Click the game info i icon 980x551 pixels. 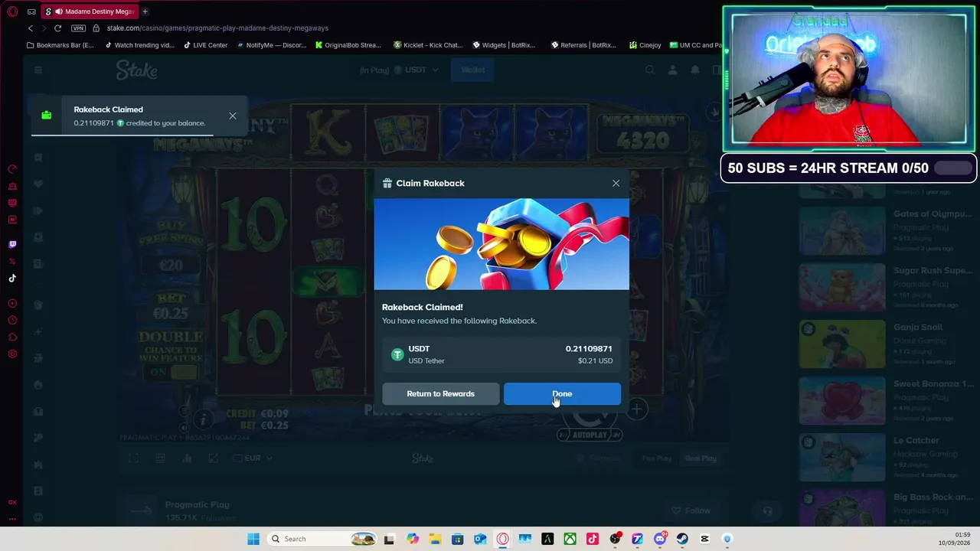tap(202, 419)
